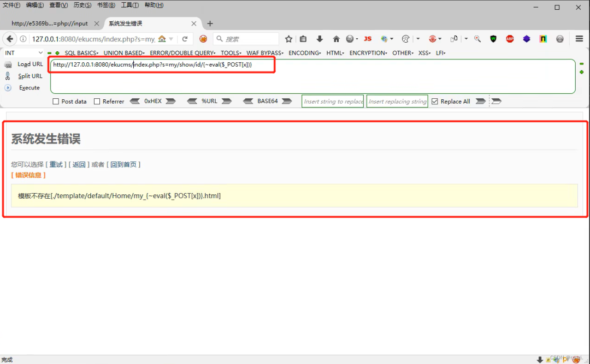Click into the HackBar URL text area
The width and height of the screenshot is (590, 364).
click(312, 76)
